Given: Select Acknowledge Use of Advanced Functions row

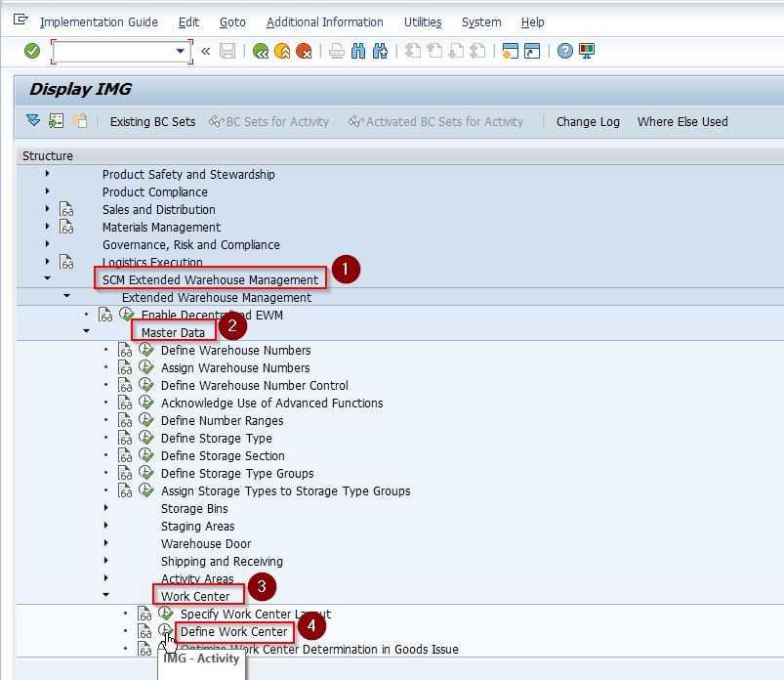Looking at the screenshot, I should [x=271, y=403].
